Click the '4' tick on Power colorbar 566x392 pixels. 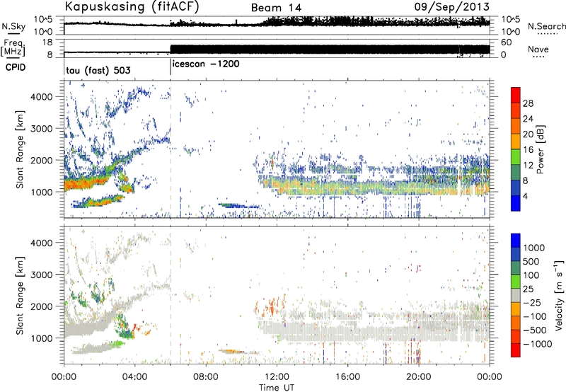(x=526, y=196)
